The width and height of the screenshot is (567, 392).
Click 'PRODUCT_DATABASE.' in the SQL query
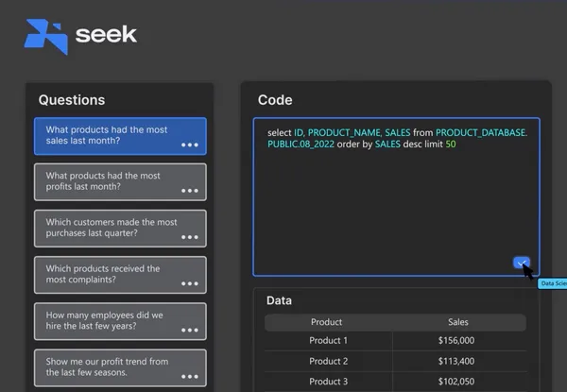pos(481,132)
